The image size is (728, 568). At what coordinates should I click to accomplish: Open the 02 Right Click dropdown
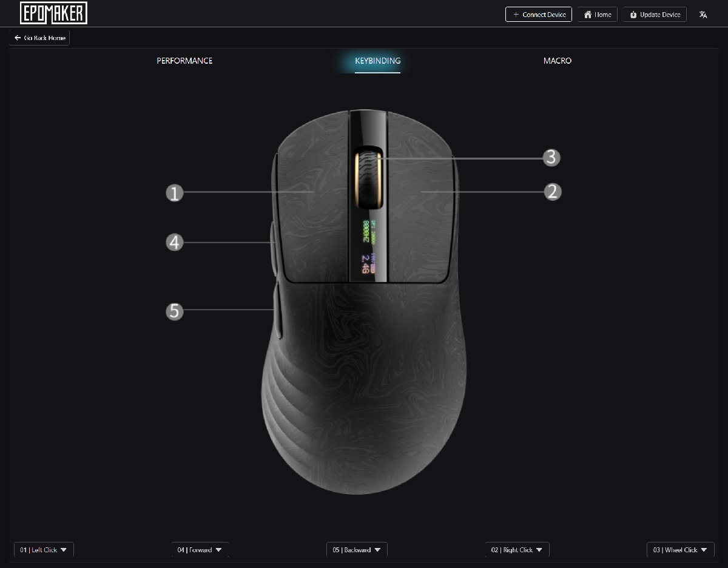[x=517, y=550]
